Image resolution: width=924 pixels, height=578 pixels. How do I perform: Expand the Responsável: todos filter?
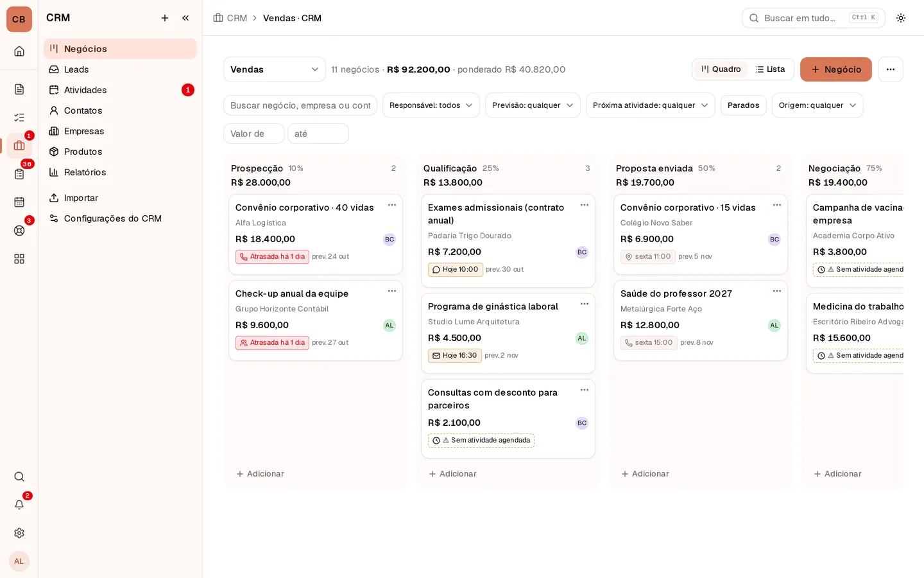[x=431, y=105]
